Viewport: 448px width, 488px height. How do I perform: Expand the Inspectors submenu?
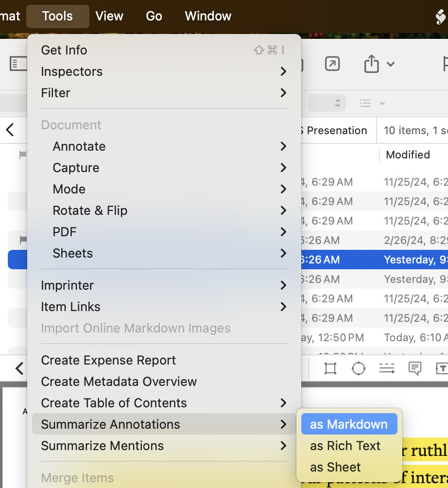pyautogui.click(x=164, y=71)
